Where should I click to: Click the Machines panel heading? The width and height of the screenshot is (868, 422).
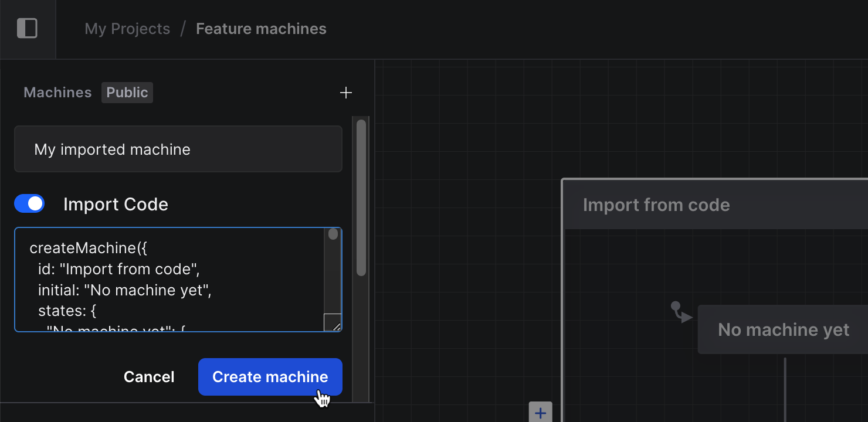tap(57, 92)
